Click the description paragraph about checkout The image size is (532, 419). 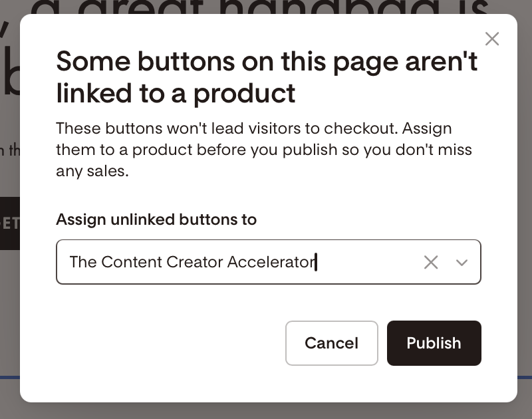pyautogui.click(x=264, y=150)
